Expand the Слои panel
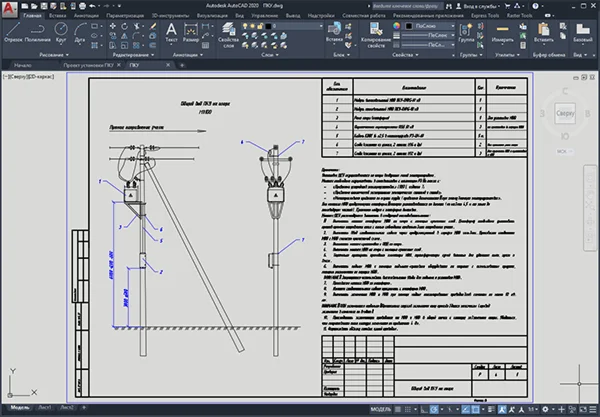The image size is (600, 417). [270, 55]
